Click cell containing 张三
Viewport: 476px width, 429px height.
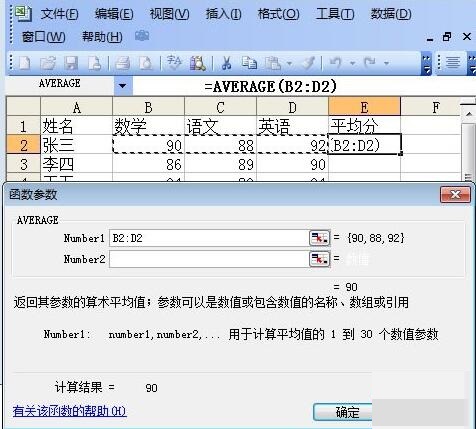[76, 145]
